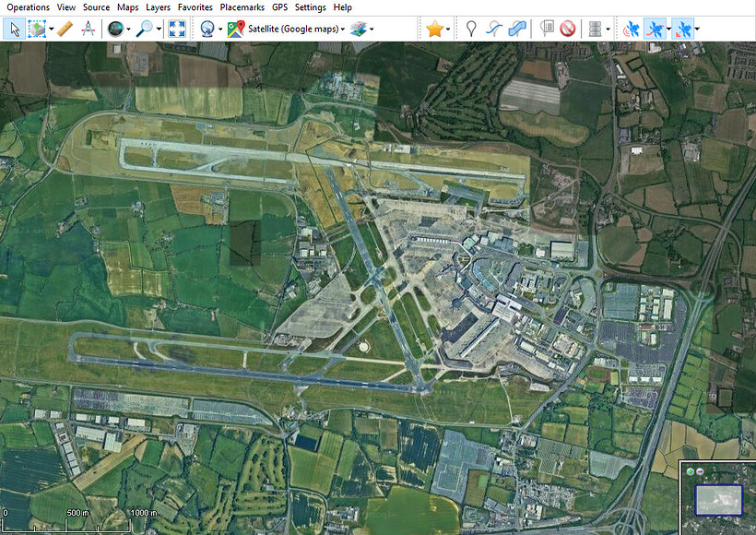Click the red minus minimap zoom-out button
756x535 pixels.
[700, 471]
